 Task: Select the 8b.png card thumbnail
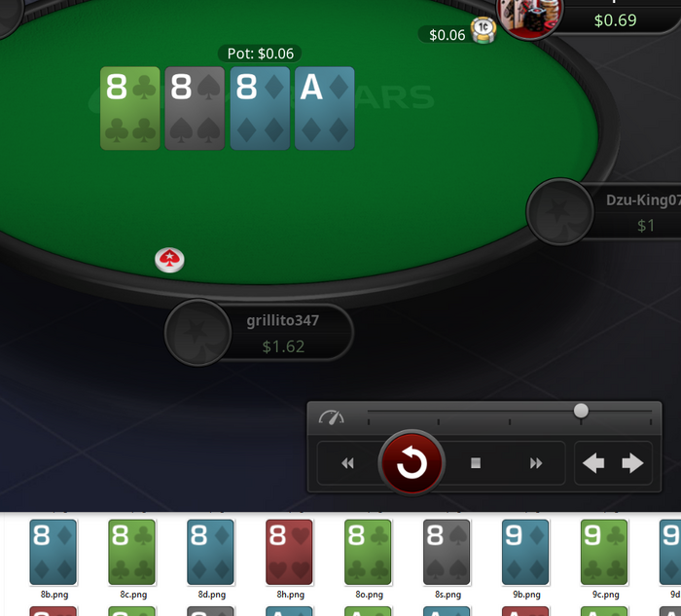pos(53,552)
